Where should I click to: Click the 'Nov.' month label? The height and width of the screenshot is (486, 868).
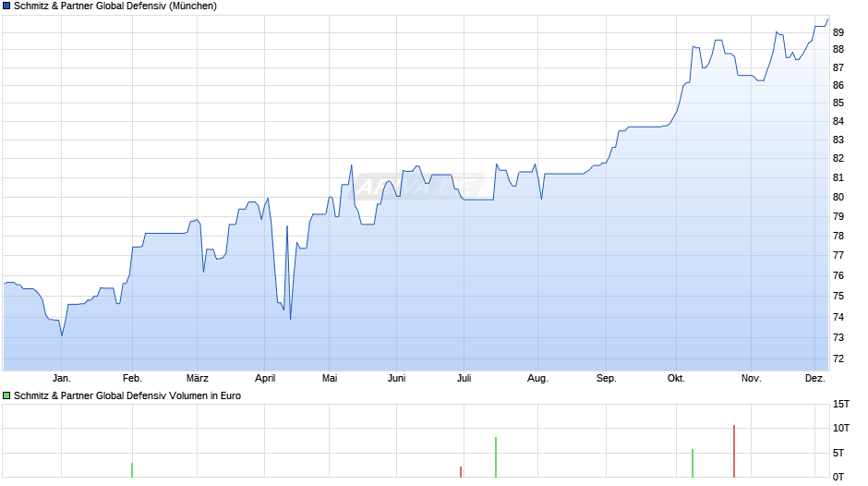(752, 379)
